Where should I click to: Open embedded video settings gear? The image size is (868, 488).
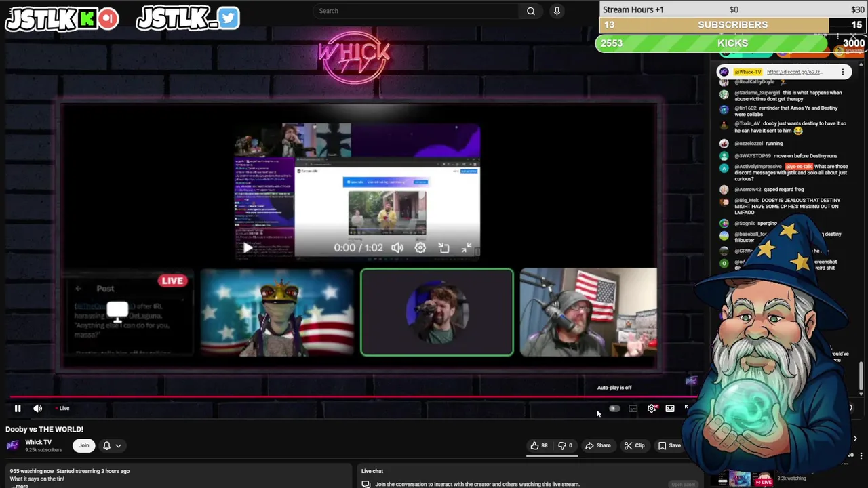(x=420, y=248)
